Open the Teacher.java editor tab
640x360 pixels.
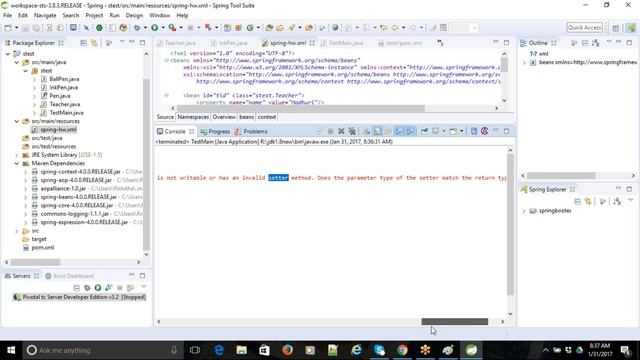[176, 43]
